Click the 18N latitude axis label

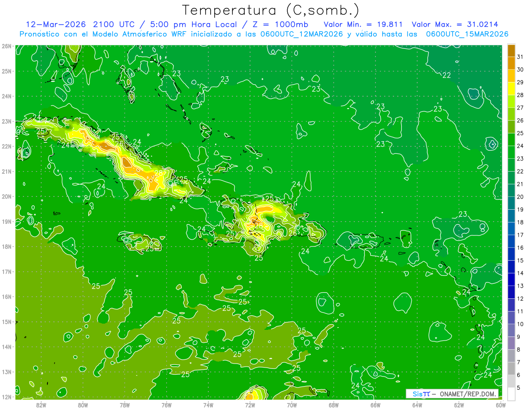7,247
